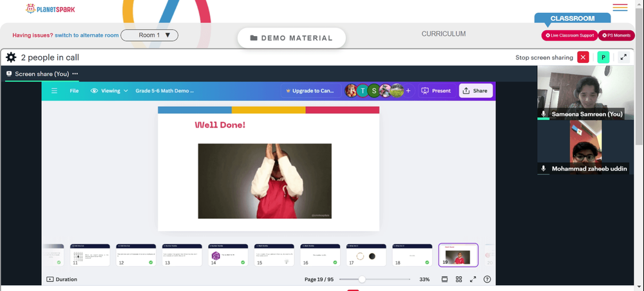Open the PlanetSpark top-right hamburger menu
This screenshot has height=291, width=644.
point(620,7)
